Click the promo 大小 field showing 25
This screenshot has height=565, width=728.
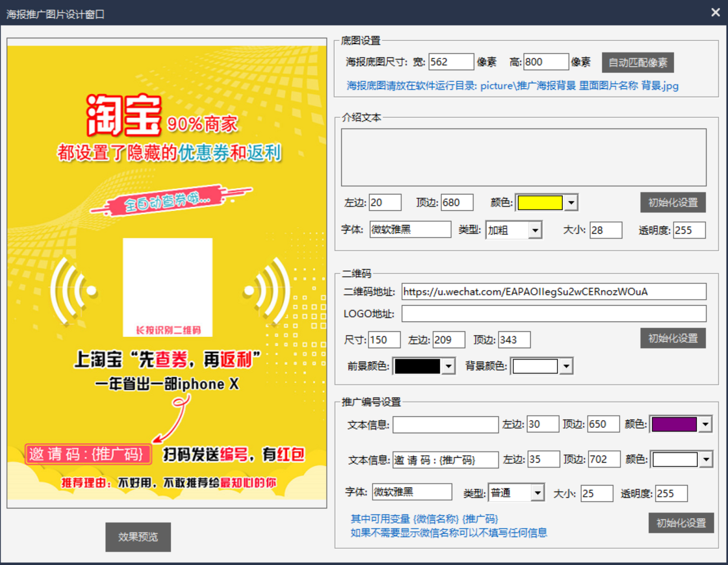click(x=597, y=493)
